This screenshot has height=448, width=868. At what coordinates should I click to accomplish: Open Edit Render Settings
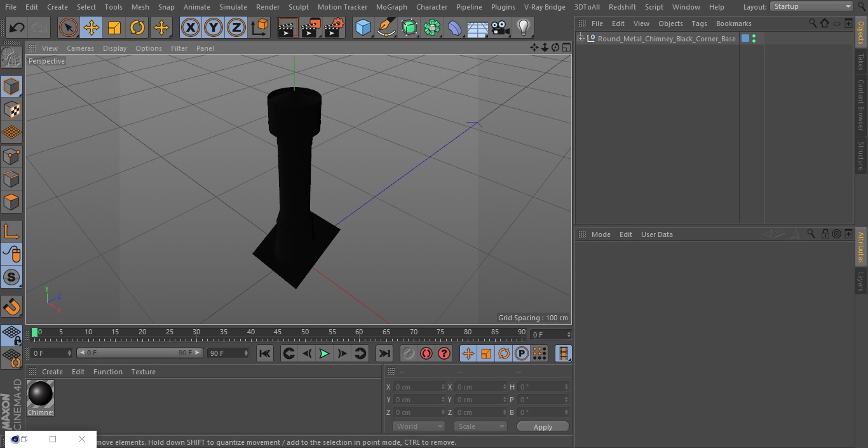(x=334, y=27)
